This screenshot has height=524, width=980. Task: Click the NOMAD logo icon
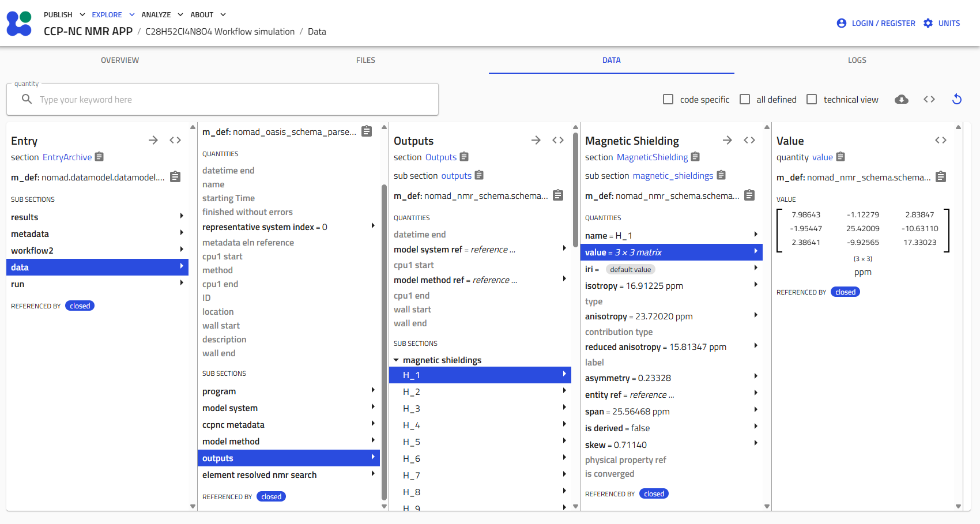[19, 23]
